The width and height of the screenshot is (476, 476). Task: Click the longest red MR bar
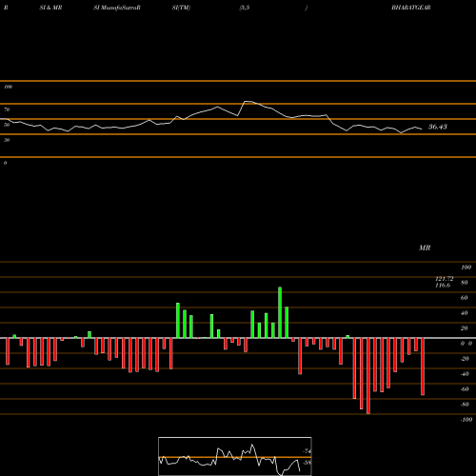[x=368, y=376]
